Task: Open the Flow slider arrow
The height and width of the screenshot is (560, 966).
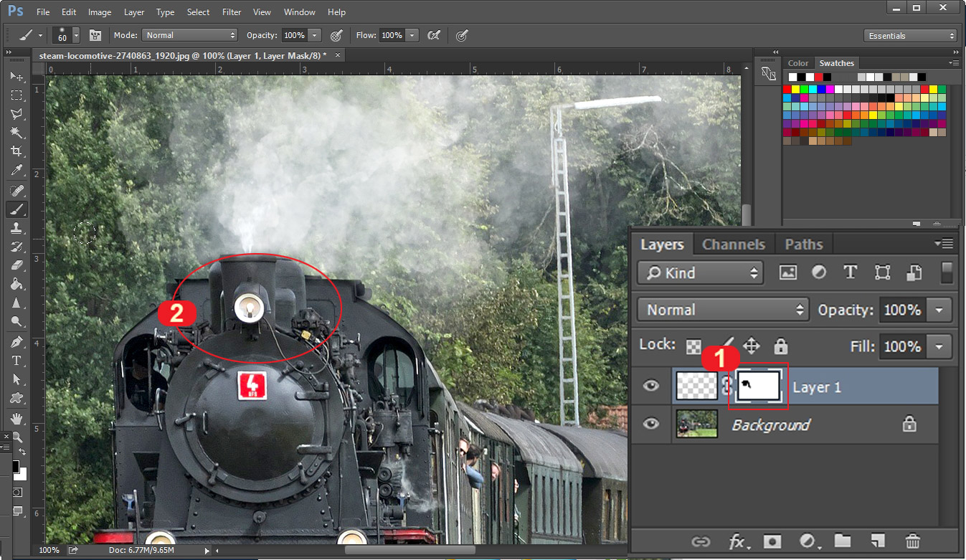Action: pyautogui.click(x=412, y=35)
